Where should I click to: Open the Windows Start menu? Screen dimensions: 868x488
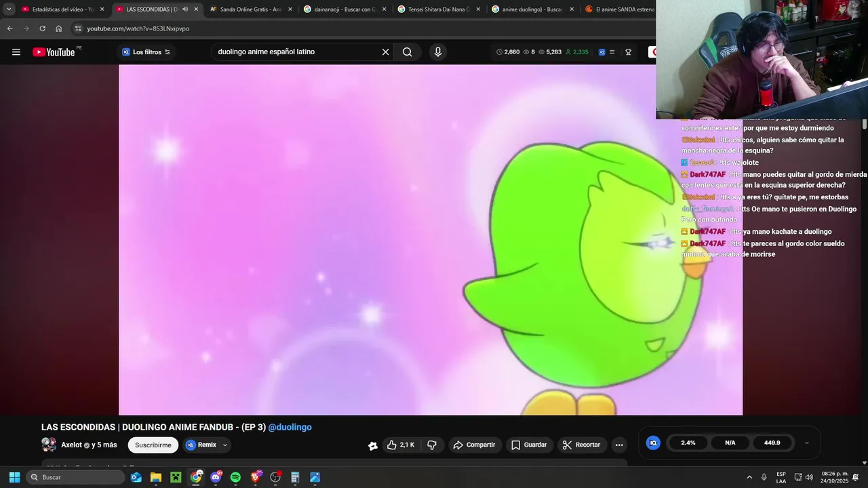click(14, 477)
